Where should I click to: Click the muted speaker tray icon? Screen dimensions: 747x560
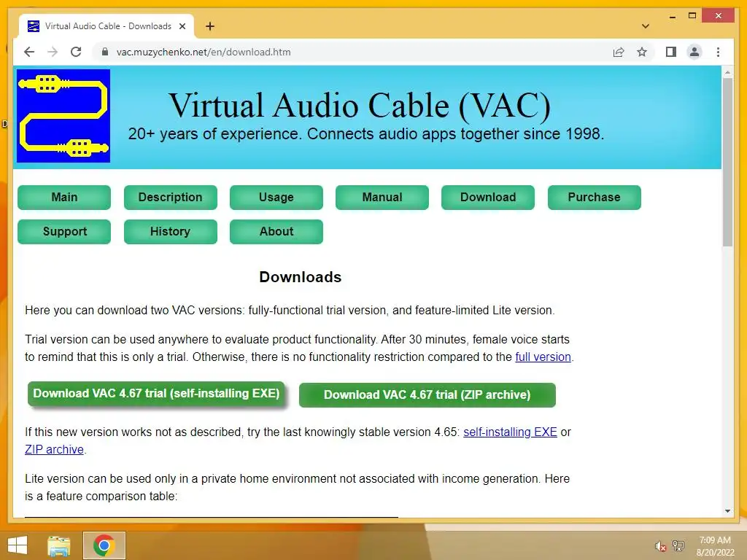(x=659, y=546)
